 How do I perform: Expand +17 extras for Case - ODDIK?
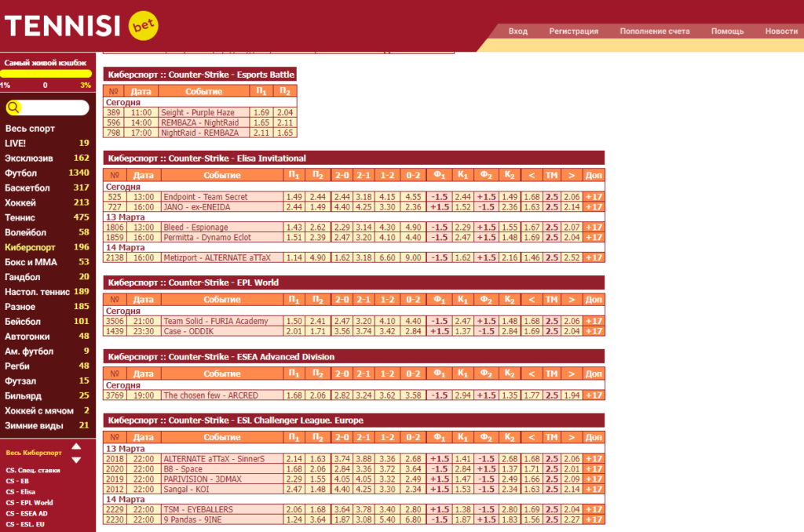(594, 331)
